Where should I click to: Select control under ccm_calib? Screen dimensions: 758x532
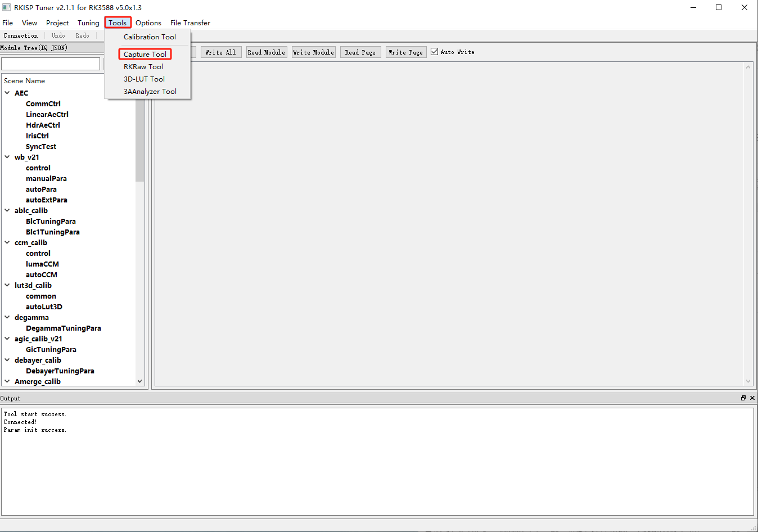(x=38, y=254)
